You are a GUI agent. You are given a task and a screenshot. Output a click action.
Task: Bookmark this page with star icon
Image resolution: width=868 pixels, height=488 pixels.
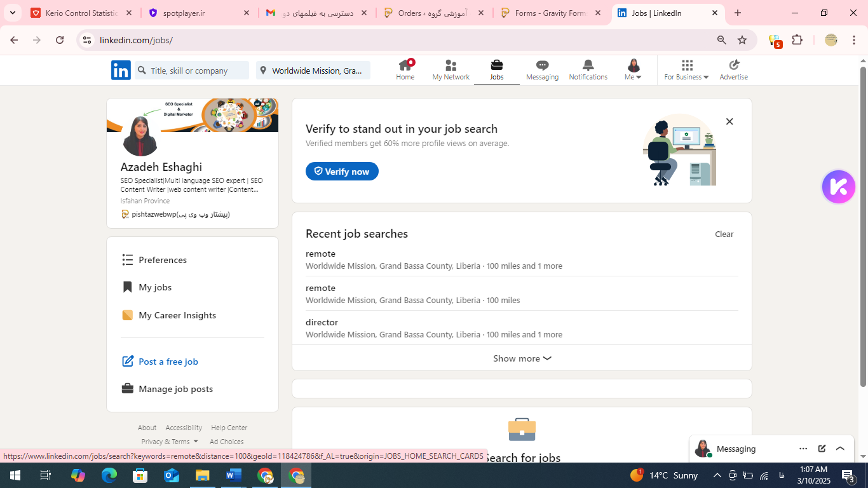(742, 40)
